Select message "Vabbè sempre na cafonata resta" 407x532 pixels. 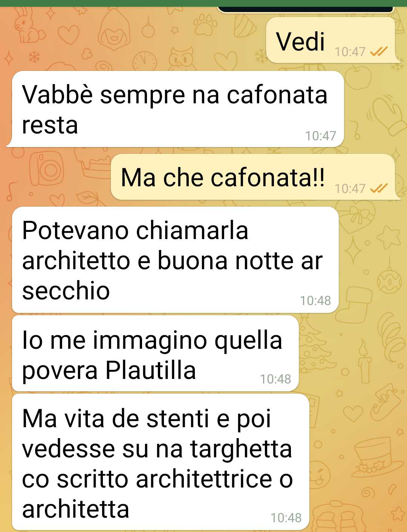point(178,109)
